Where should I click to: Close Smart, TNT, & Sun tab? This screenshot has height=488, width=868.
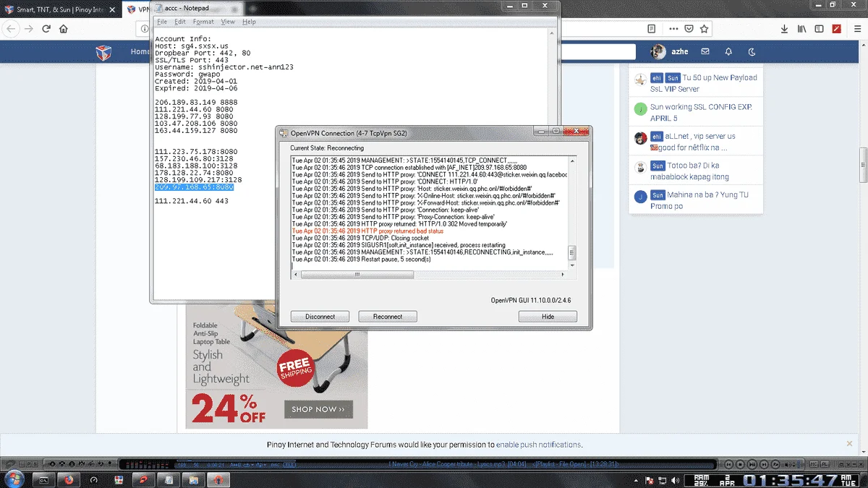113,9
